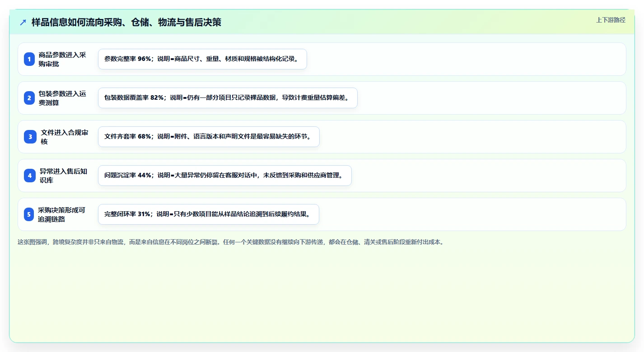Screen dimensions: 644x352
Task: Open the 文件齐套率 68% detail box
Action: tap(209, 137)
